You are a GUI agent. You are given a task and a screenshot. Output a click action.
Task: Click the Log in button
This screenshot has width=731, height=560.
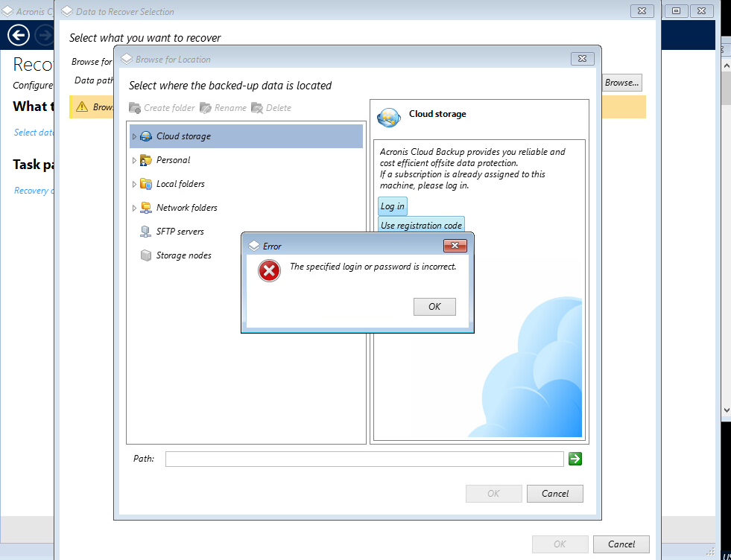393,206
